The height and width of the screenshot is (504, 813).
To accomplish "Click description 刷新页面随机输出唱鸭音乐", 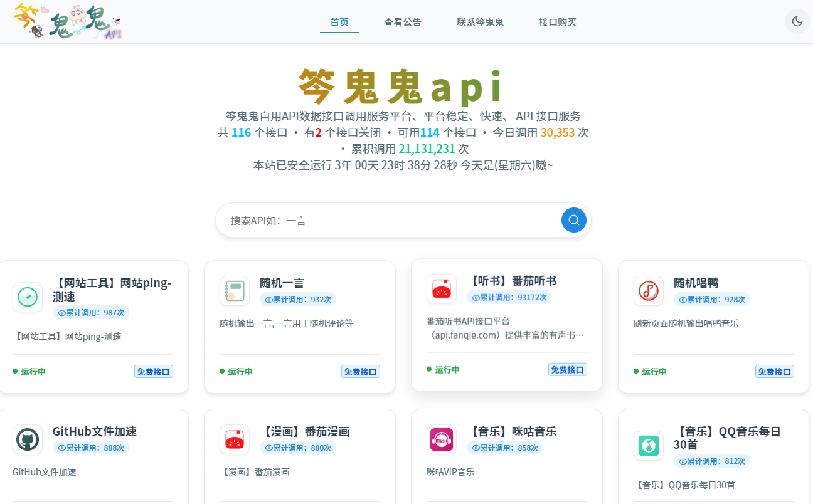I will tap(686, 323).
